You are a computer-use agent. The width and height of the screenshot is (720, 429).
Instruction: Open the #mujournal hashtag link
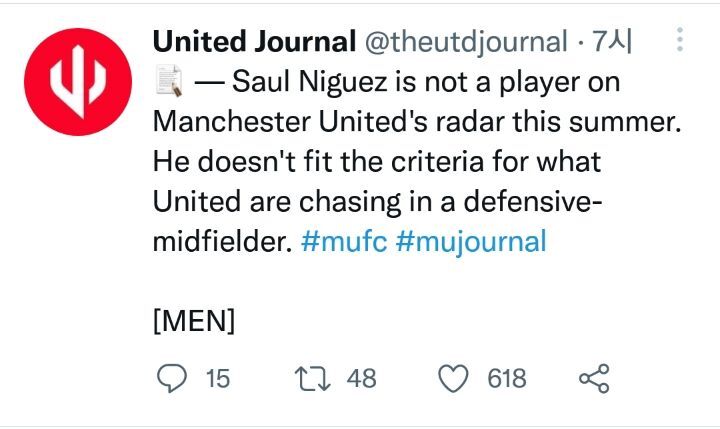[471, 242]
